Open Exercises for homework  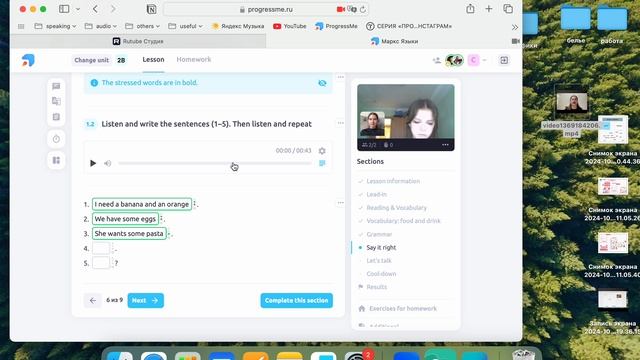tap(403, 309)
